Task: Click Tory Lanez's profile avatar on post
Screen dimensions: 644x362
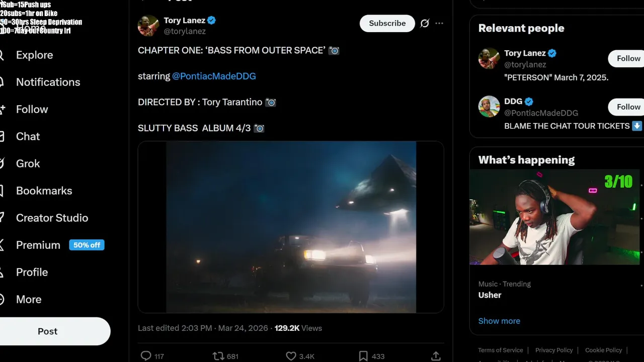Action: [148, 26]
